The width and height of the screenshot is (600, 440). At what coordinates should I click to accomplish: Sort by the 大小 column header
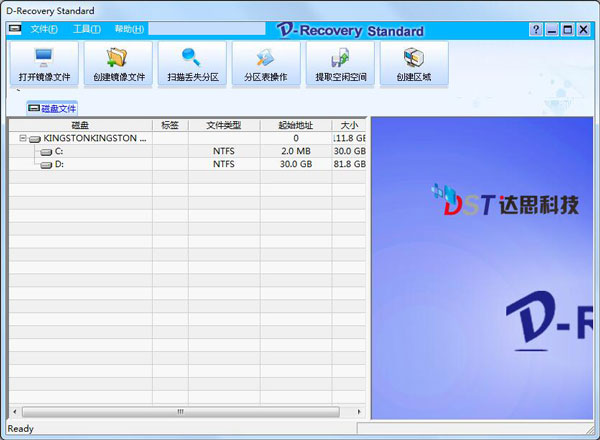click(349, 125)
